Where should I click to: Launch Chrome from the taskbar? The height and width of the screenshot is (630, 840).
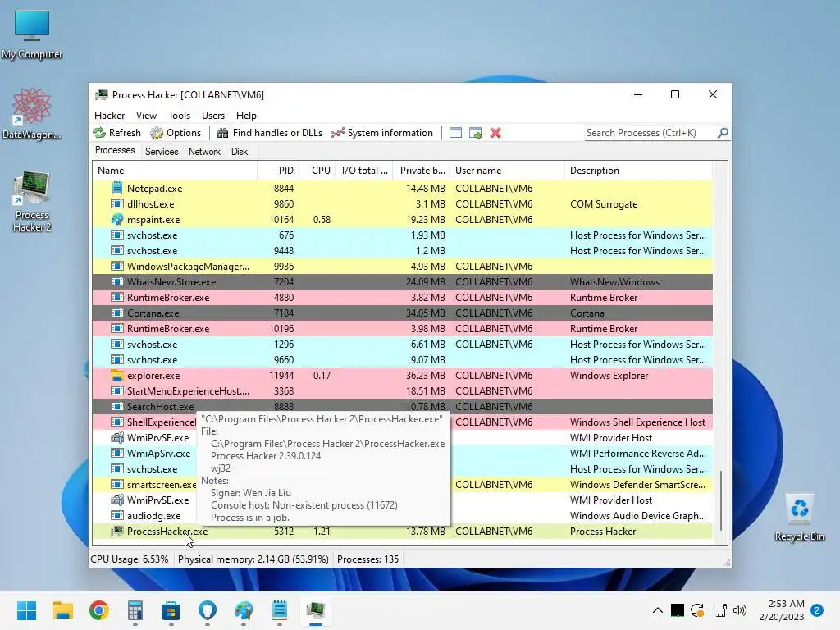[x=99, y=610]
